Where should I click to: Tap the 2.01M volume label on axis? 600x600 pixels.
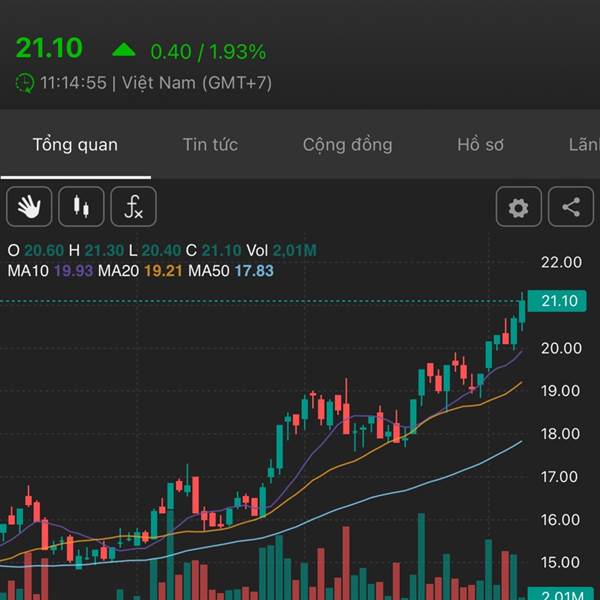click(561, 593)
